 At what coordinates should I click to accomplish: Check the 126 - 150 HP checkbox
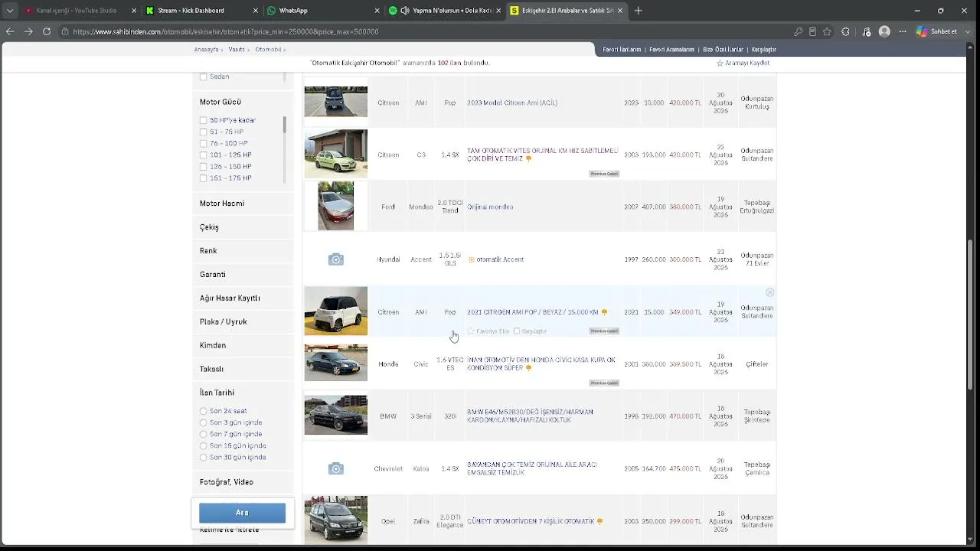tap(203, 166)
